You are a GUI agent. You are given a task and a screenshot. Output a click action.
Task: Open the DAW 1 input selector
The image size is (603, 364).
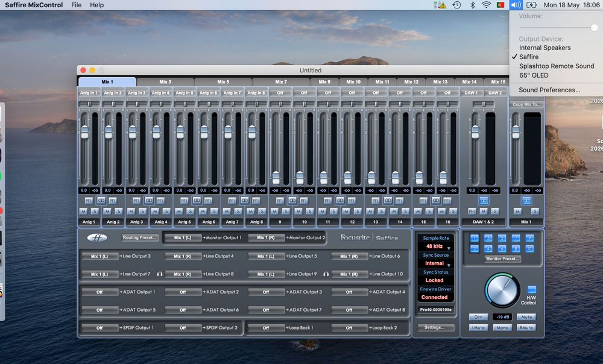471,93
